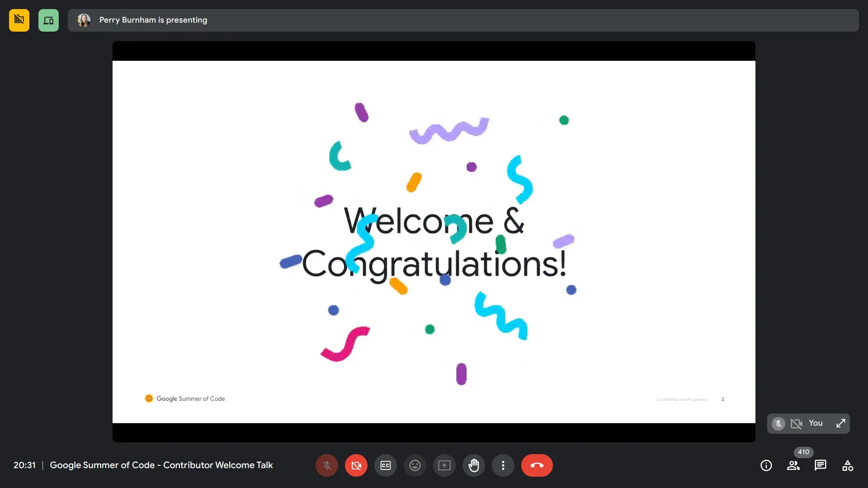Toggle the microphone mute button
The image size is (868, 488).
pyautogui.click(x=326, y=465)
